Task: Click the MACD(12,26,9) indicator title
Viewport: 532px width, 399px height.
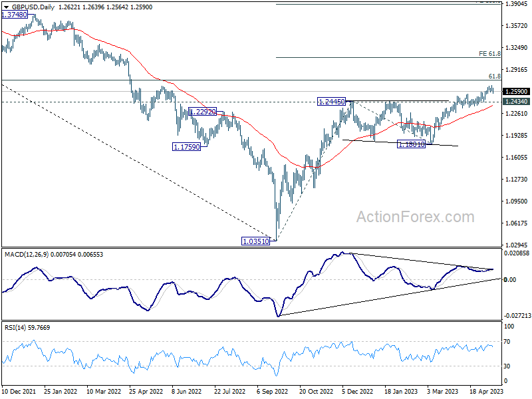Action: 27,255
